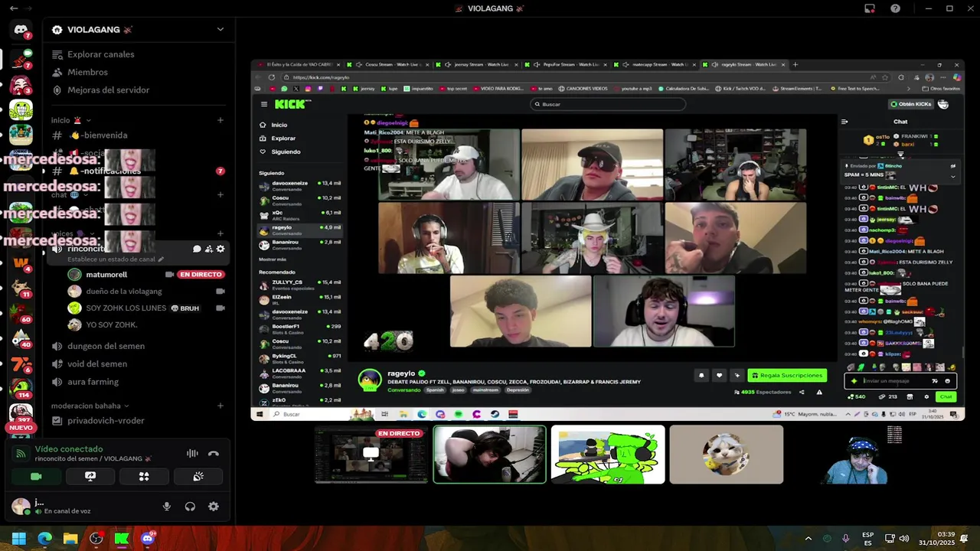Viewport: 980px width, 551px height.
Task: Select the highlighted webcam participant tile
Action: click(490, 455)
